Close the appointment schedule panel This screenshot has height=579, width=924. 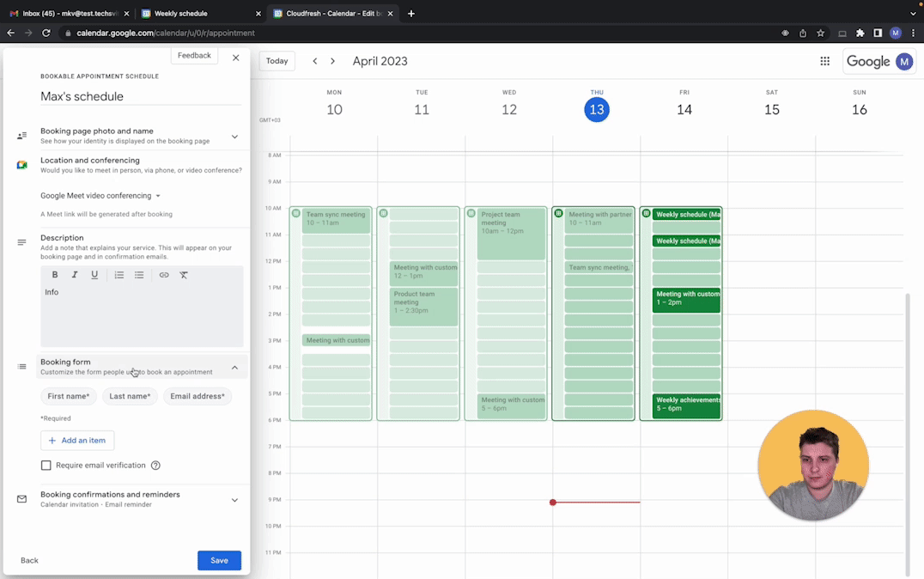click(x=235, y=58)
